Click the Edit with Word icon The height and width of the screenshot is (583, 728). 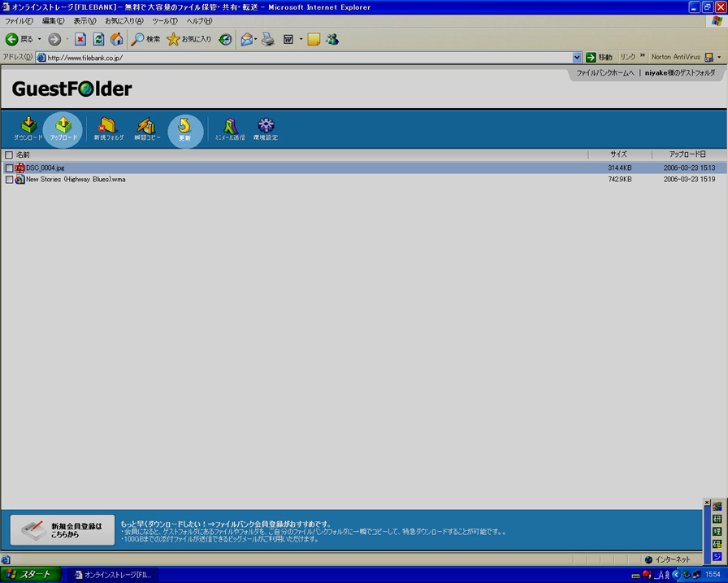(288, 40)
